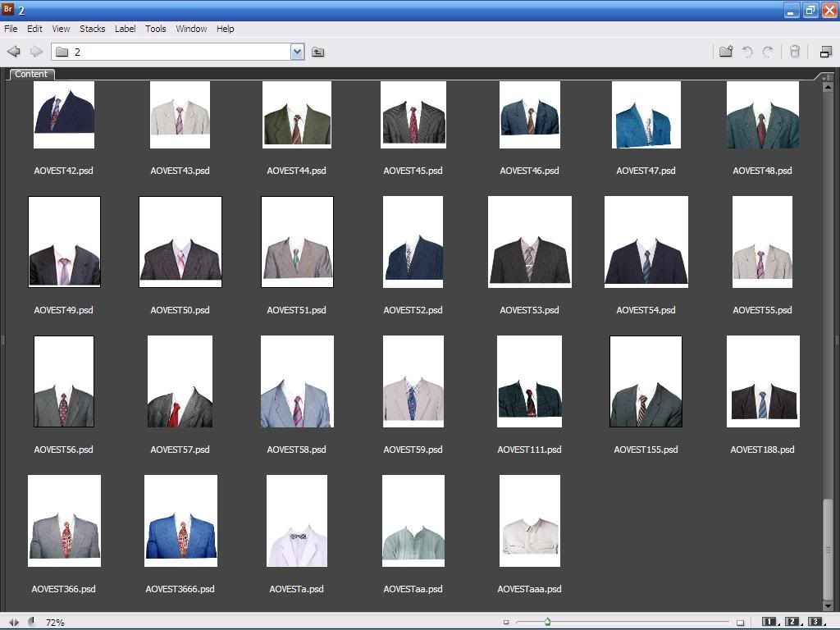Image resolution: width=840 pixels, height=630 pixels.
Task: Click the file name AOVEST45.psd
Action: point(413,171)
